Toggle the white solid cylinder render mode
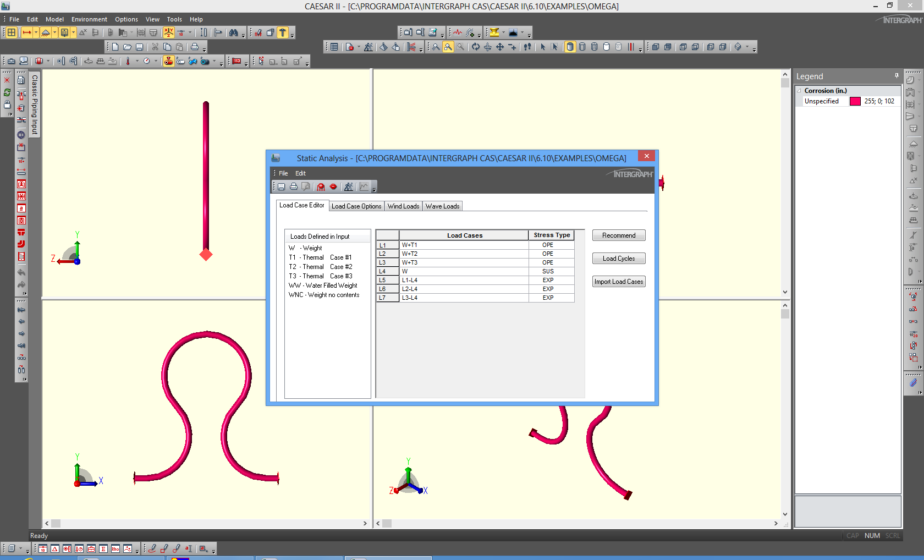This screenshot has height=560, width=924. pyautogui.click(x=607, y=47)
